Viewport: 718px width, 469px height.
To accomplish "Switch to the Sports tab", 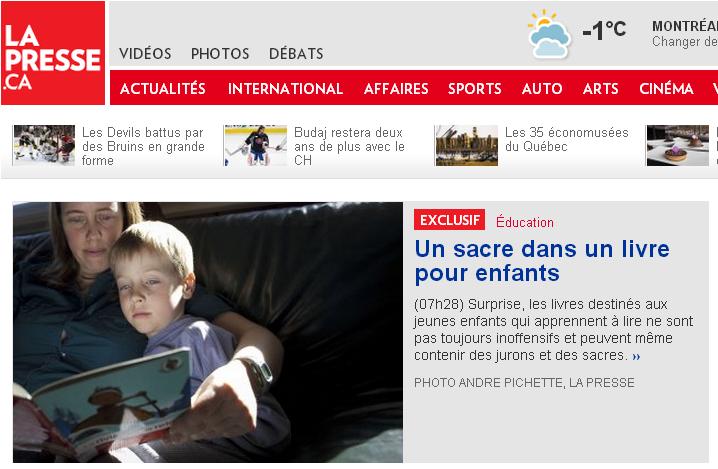I will [x=474, y=88].
